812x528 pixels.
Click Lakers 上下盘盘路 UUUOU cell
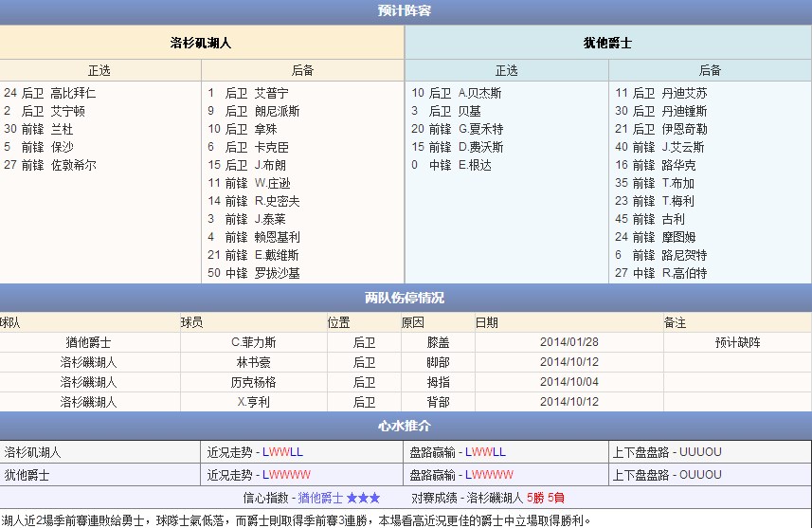pos(710,452)
